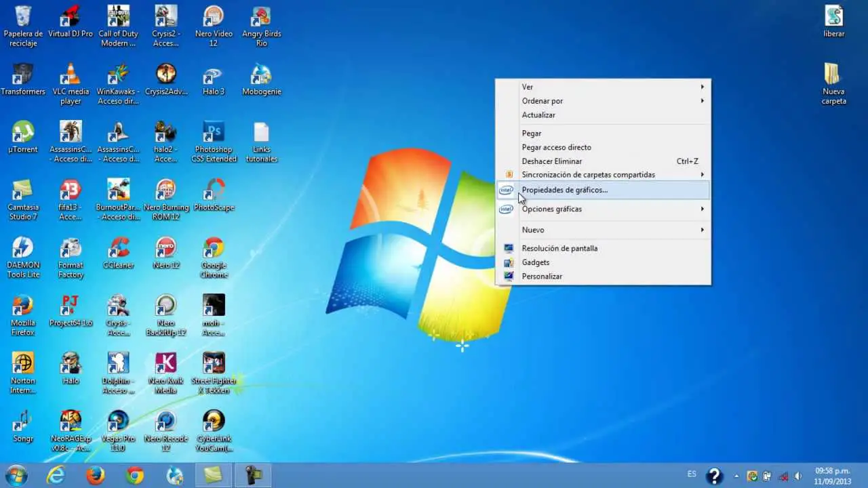Open the Windows Start button
The width and height of the screenshot is (868, 488).
coord(16,476)
